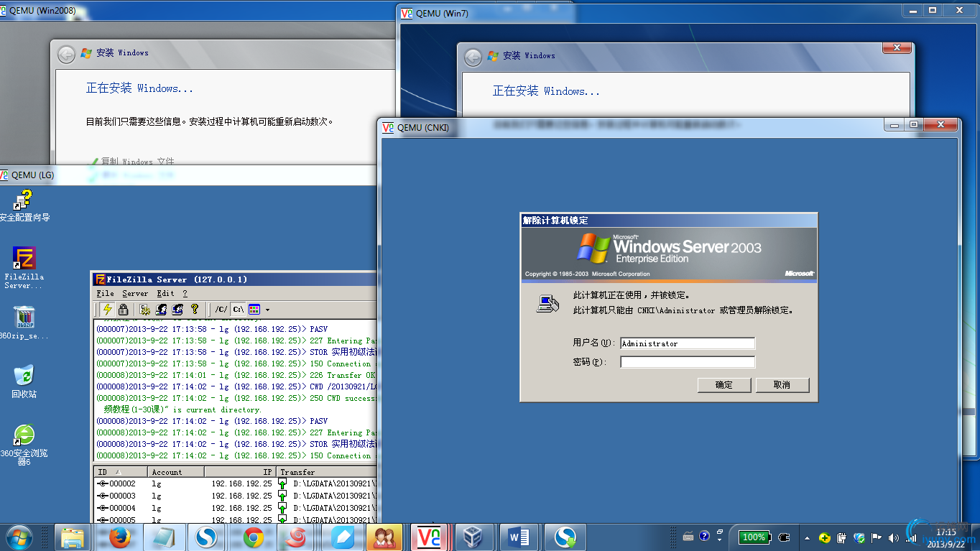The image size is (980, 551).
Task: Open the Edit menu in FileZilla Server
Action: tap(165, 293)
